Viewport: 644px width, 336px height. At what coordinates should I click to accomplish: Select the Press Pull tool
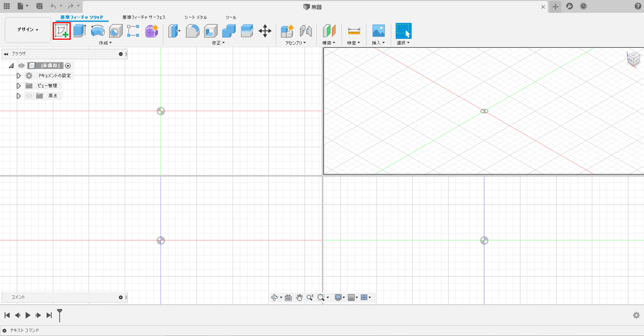coord(174,31)
